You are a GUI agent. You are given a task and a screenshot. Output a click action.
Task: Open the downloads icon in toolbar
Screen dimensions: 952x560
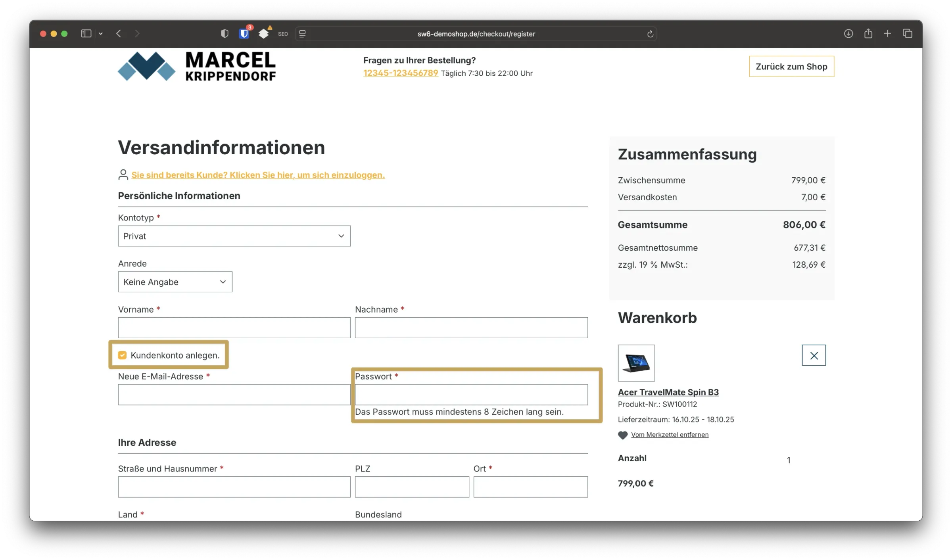point(848,34)
